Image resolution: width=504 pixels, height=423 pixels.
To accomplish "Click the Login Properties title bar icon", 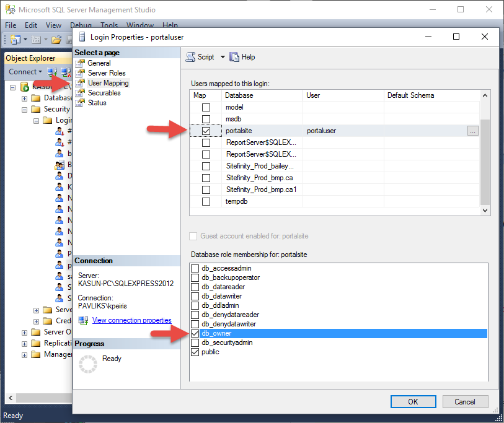I will [82, 37].
